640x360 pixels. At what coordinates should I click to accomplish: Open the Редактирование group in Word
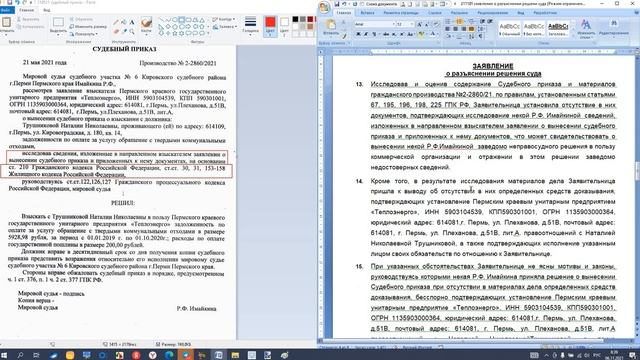click(x=614, y=29)
